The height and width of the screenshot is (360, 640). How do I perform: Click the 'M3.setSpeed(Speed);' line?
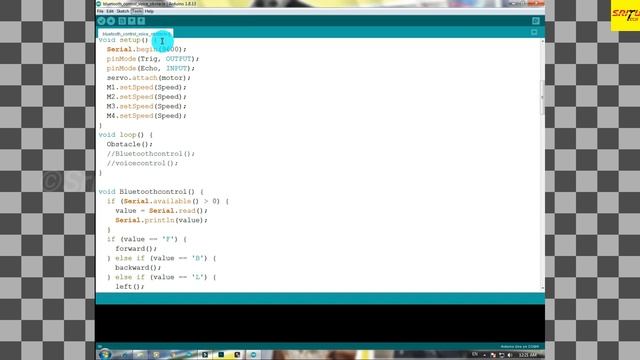click(146, 106)
